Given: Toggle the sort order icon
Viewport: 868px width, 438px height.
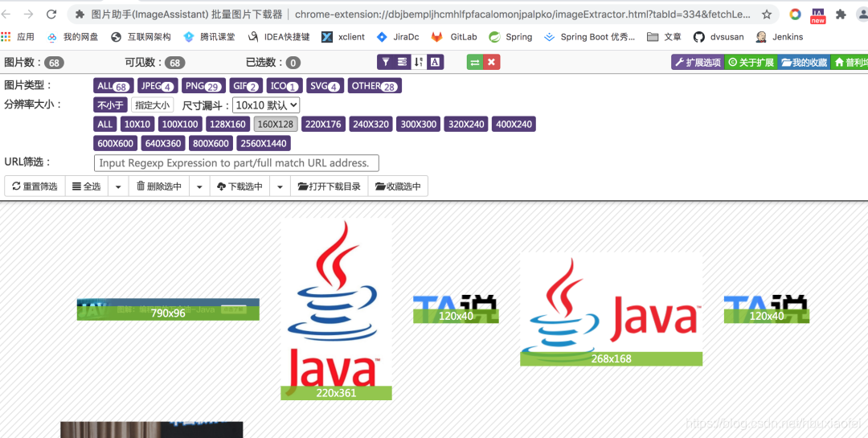Looking at the screenshot, I should pos(419,62).
